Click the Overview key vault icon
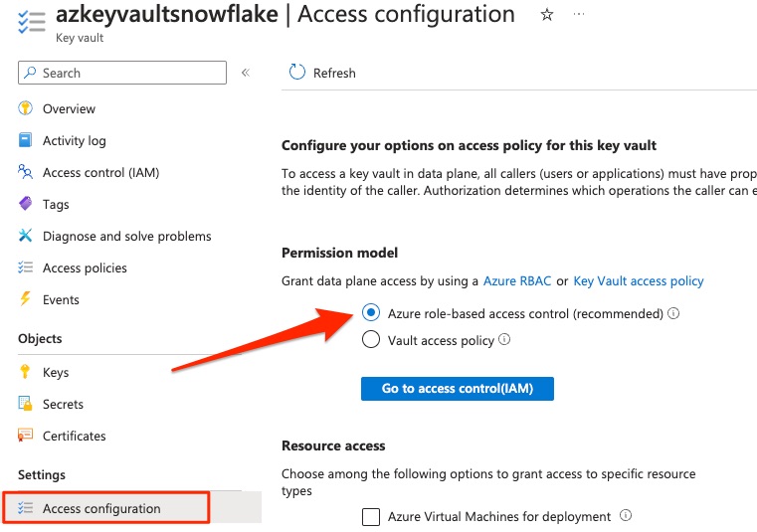Screen dimensions: 757x532 click(26, 108)
